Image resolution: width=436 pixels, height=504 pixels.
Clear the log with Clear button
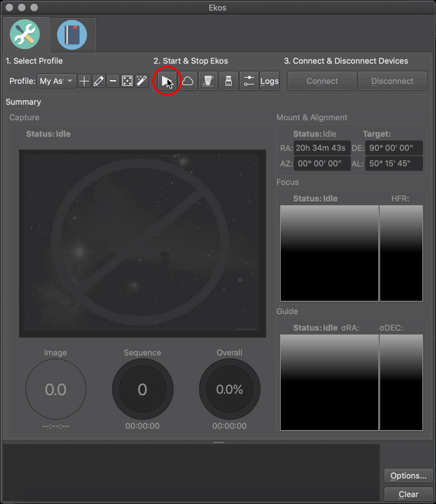[408, 494]
